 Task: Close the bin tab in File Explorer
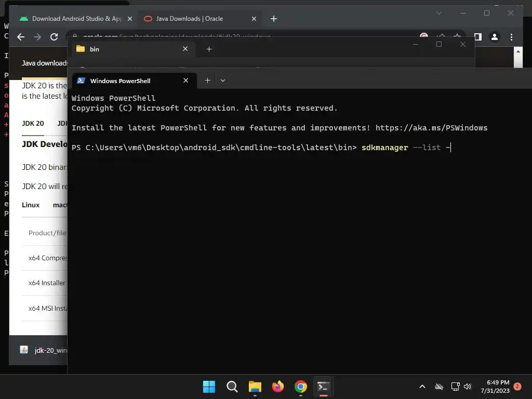coord(185,49)
